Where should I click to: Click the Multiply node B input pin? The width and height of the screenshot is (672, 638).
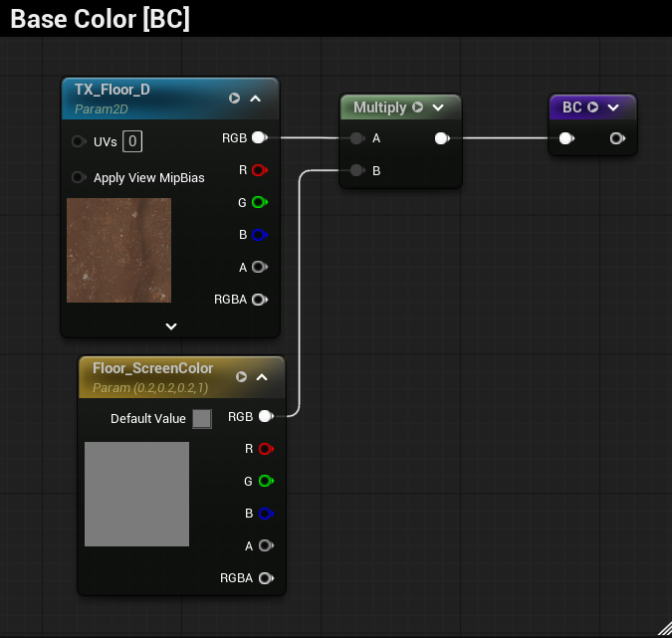pos(356,170)
